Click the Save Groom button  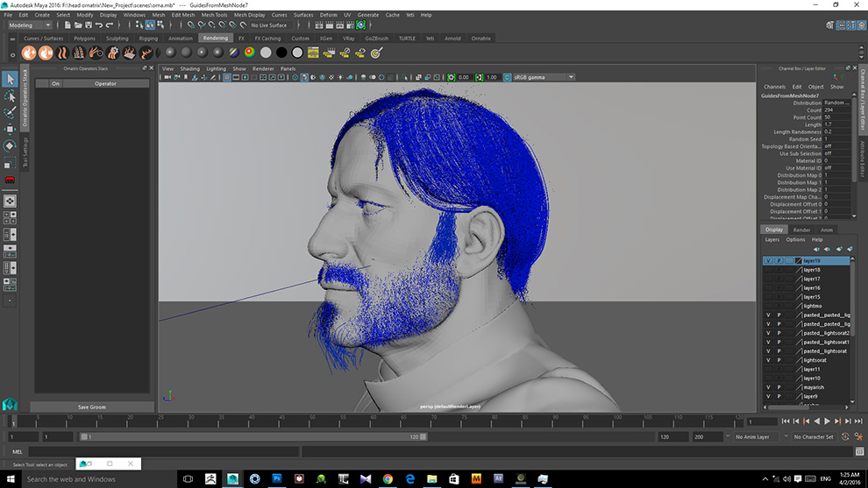[x=91, y=407]
